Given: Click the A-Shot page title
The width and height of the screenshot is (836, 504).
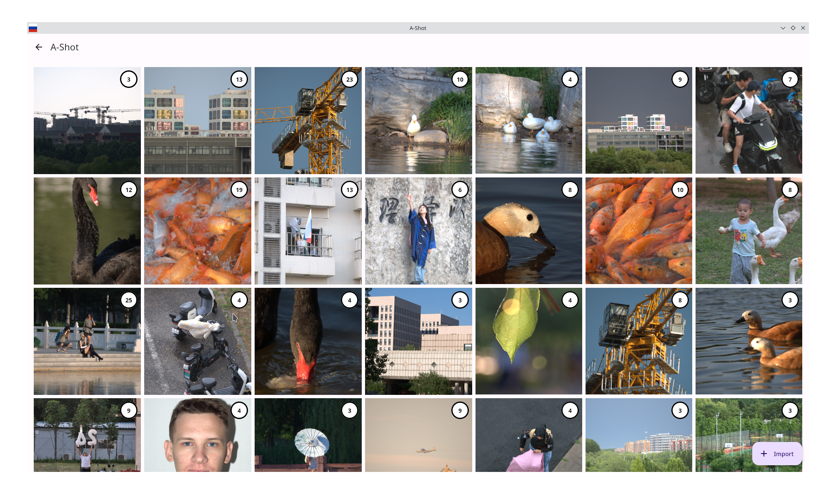Looking at the screenshot, I should click(65, 47).
